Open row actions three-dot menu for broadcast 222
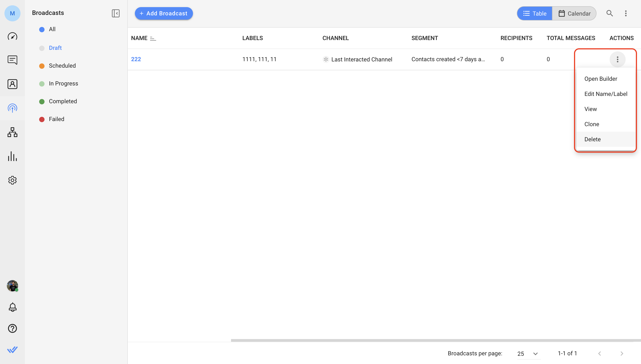The height and width of the screenshot is (364, 641). pyautogui.click(x=617, y=59)
